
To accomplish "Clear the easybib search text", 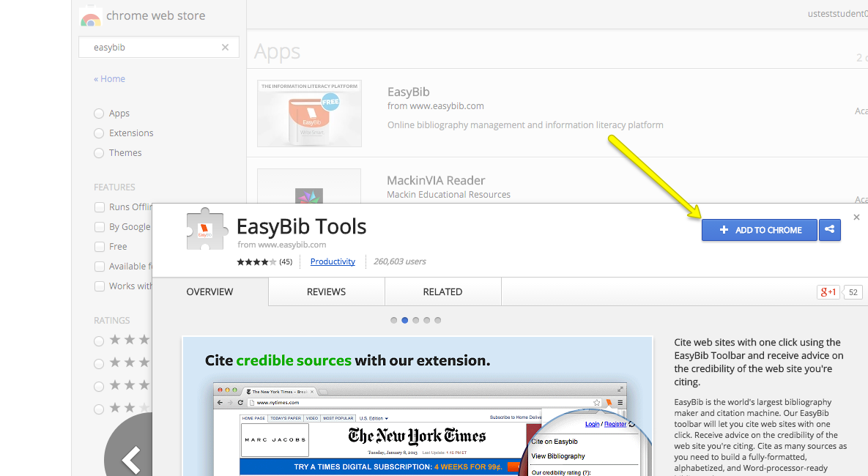I will click(x=226, y=48).
